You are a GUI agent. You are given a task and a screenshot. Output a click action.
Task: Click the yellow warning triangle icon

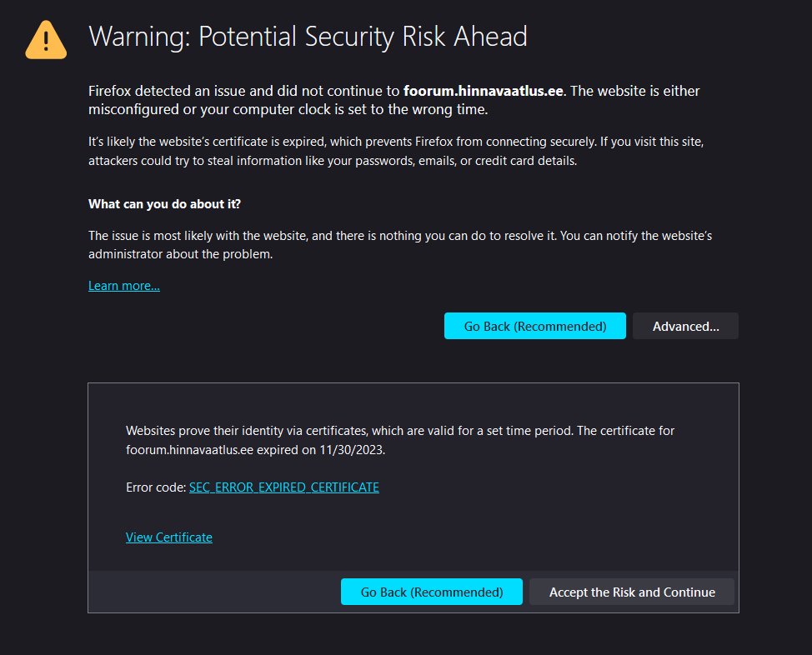[46, 40]
